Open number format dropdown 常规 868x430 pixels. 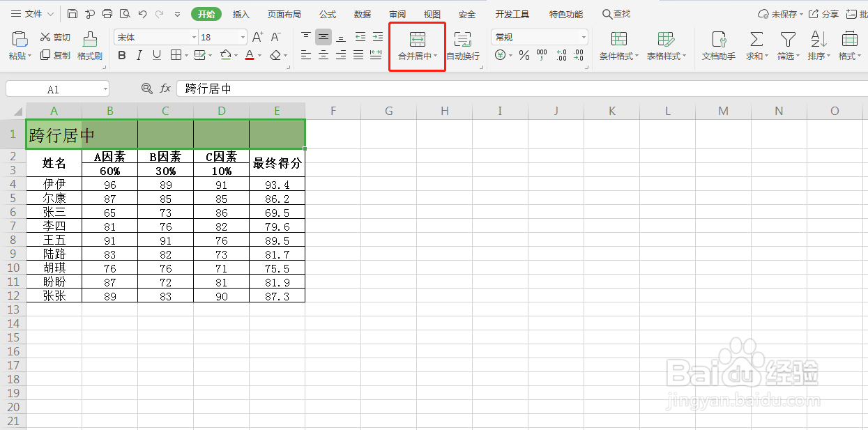click(x=584, y=38)
